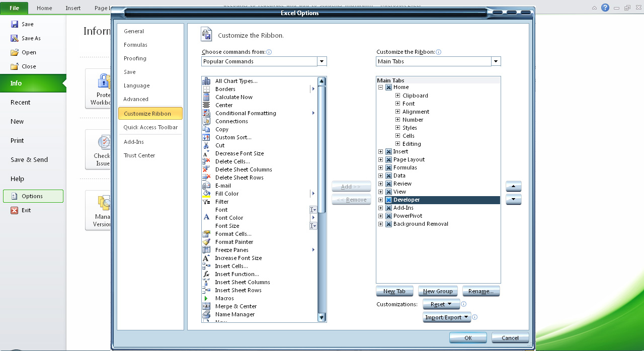
Task: Click the Move Up arrow button
Action: pyautogui.click(x=513, y=187)
